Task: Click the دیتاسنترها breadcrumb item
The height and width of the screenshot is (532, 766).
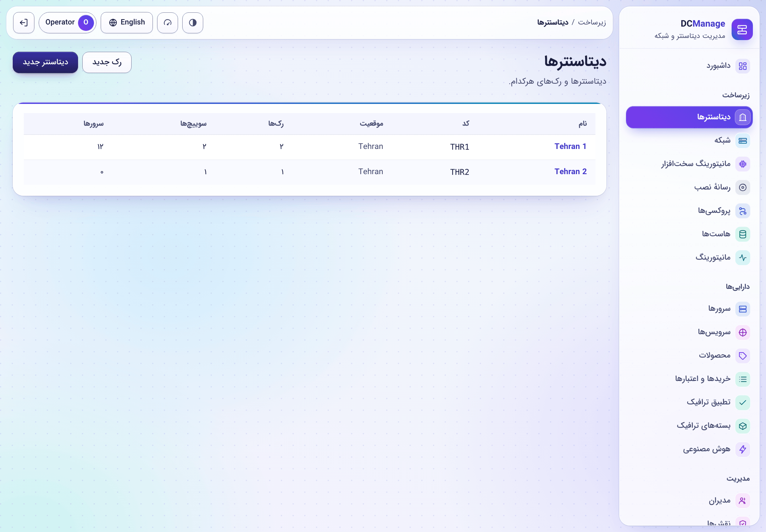Action: pyautogui.click(x=553, y=22)
